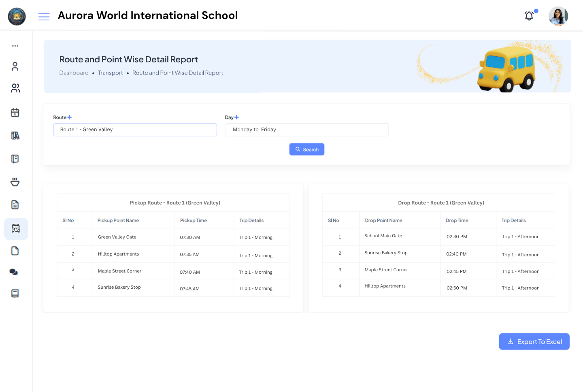The width and height of the screenshot is (583, 392).
Task: Open the Day field showing Monday to Friday
Action: point(306,130)
